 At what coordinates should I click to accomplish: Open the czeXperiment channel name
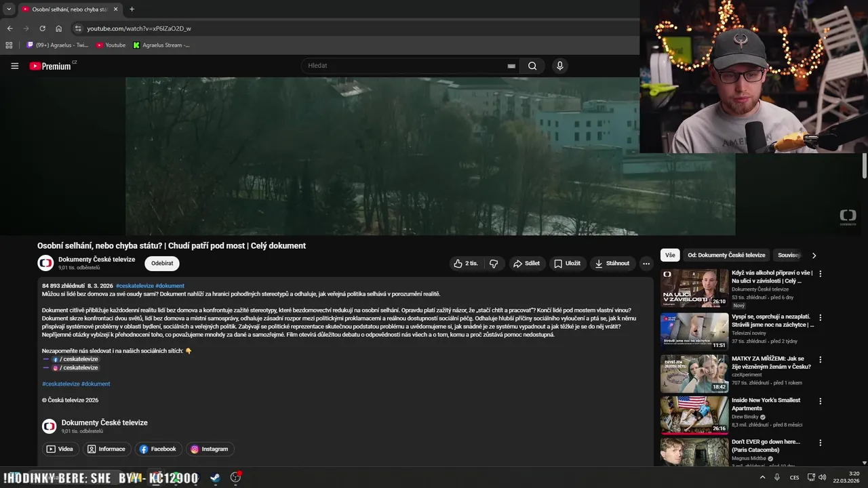pyautogui.click(x=747, y=375)
